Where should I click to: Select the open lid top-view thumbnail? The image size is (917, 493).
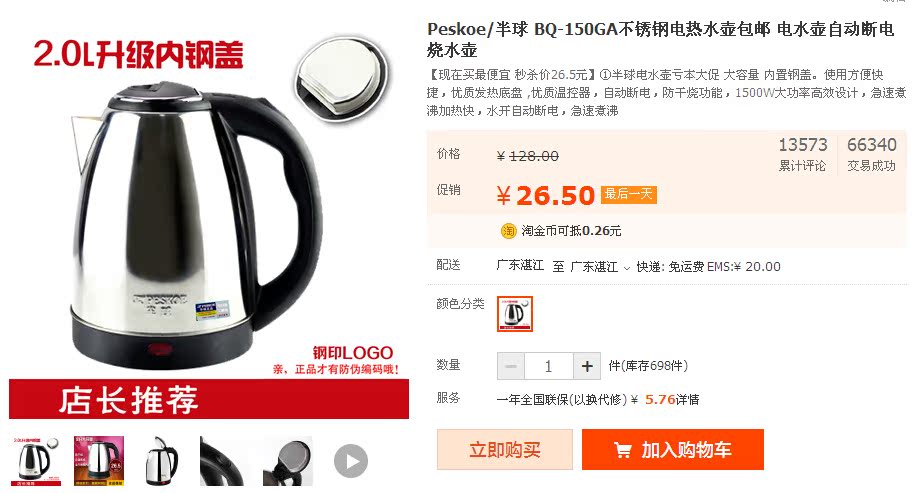pyautogui.click(x=288, y=461)
